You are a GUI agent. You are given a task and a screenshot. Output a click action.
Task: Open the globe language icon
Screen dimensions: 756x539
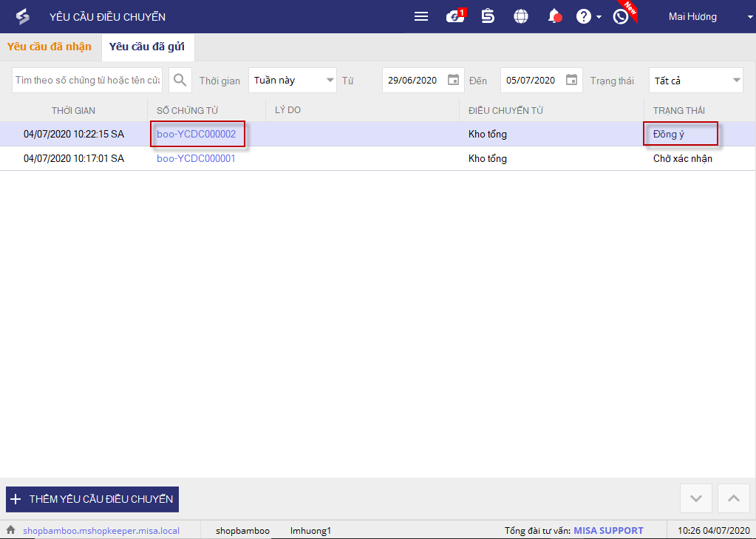(x=521, y=16)
